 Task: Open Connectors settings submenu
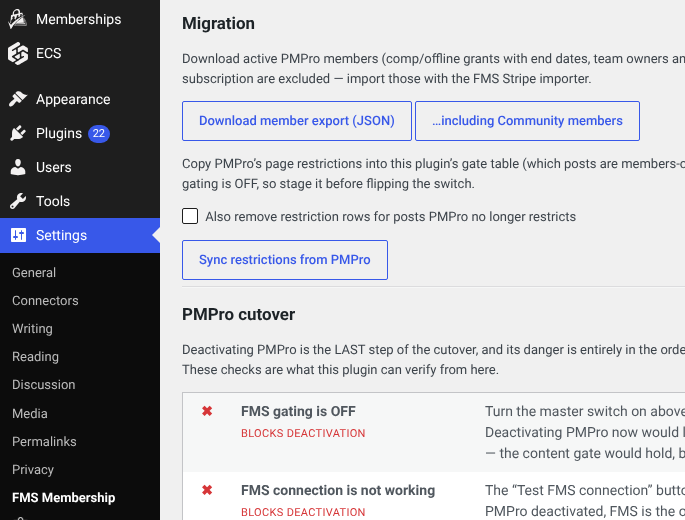click(x=45, y=301)
